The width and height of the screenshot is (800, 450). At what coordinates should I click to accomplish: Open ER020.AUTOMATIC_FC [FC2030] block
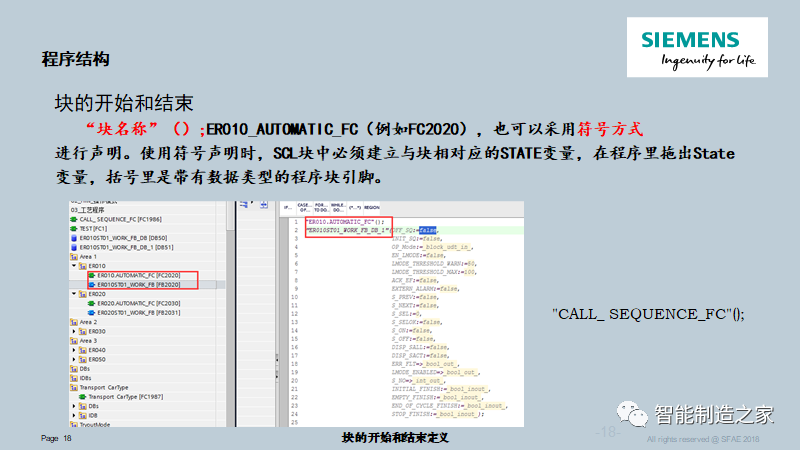click(138, 303)
